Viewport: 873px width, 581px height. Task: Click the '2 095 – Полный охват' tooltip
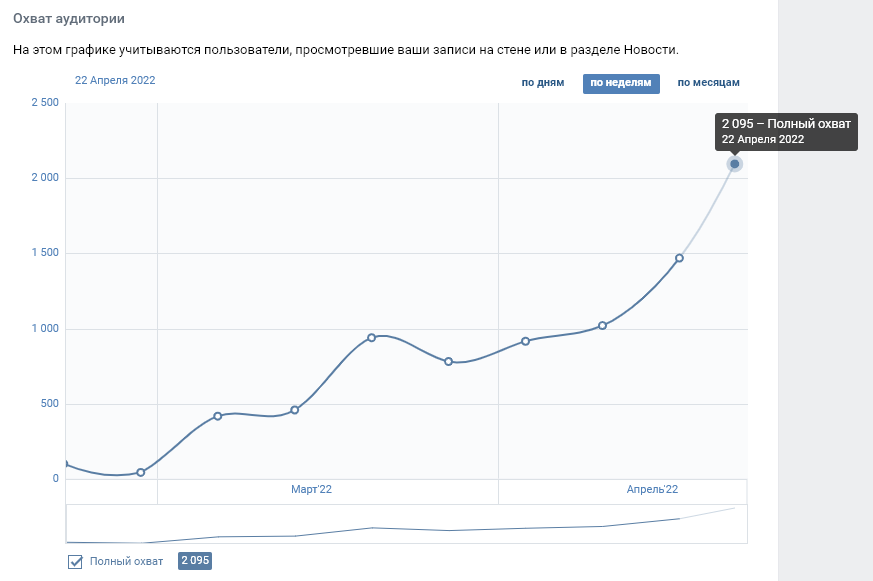tap(786, 131)
